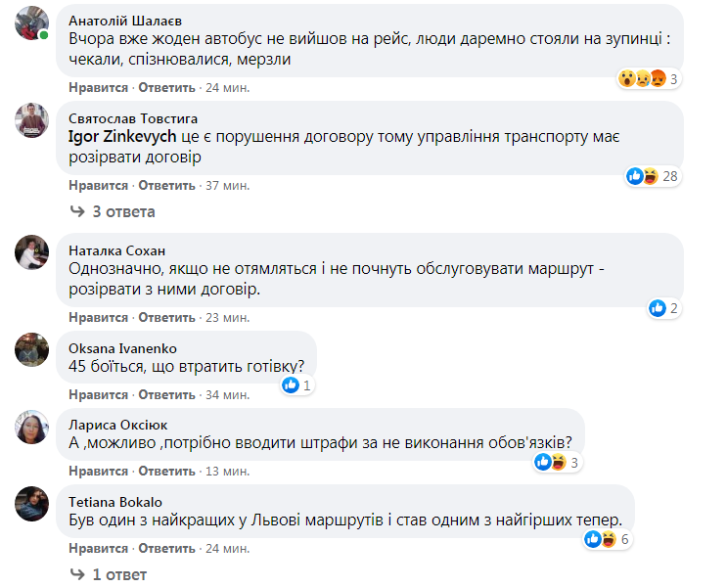This screenshot has height=588, width=727.
Task: Open Oksana Ivanenko's profile name
Action: point(122,347)
